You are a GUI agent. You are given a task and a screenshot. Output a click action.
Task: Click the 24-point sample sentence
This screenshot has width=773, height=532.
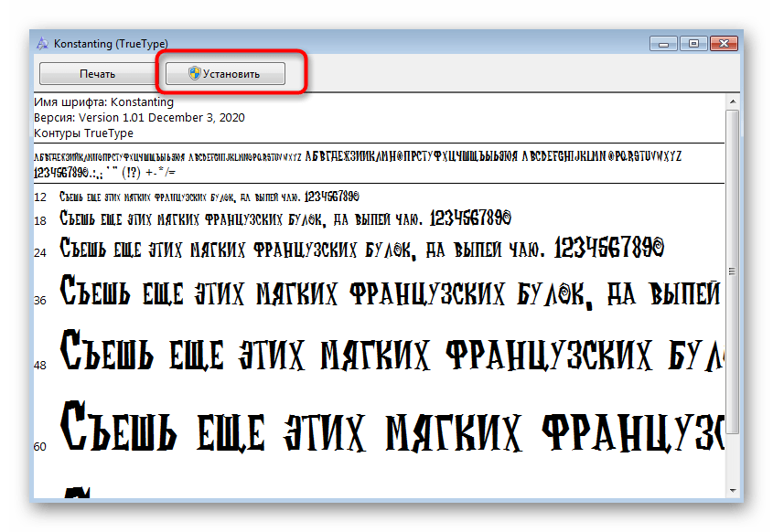362,248
